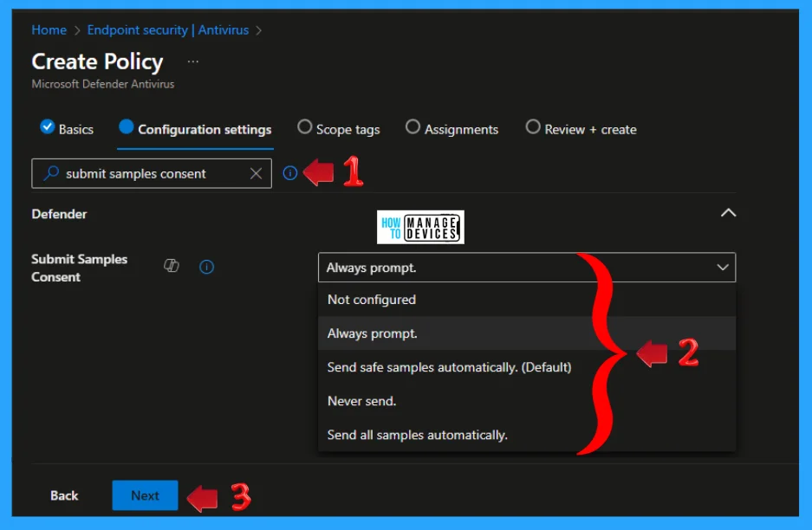Select the Never send. option
Screen dimensions: 812x530
pos(527,401)
